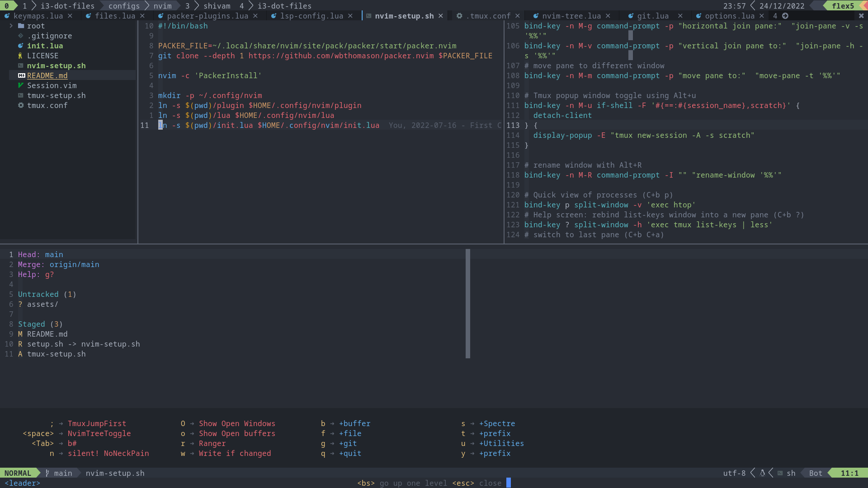This screenshot has width=868, height=488.
Task: Click the tab page indicator icon after 4
Action: [785, 16]
